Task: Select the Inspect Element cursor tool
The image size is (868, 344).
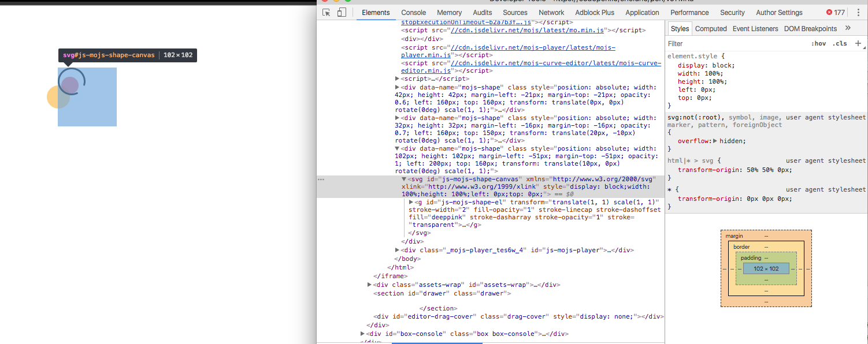Action: 325,12
